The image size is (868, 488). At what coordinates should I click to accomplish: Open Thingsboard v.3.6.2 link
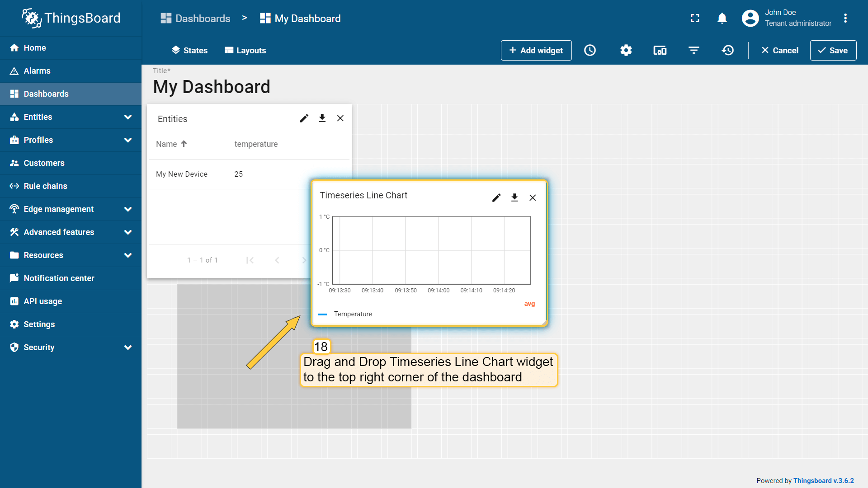click(x=823, y=481)
